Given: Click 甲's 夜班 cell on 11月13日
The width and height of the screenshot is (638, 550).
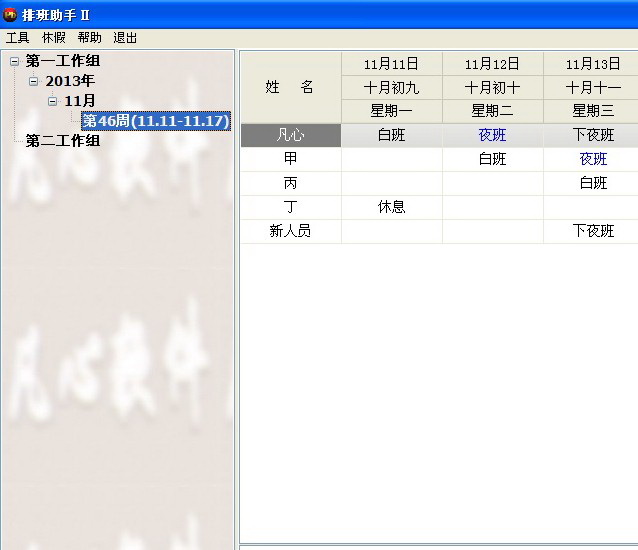Looking at the screenshot, I should coord(591,159).
